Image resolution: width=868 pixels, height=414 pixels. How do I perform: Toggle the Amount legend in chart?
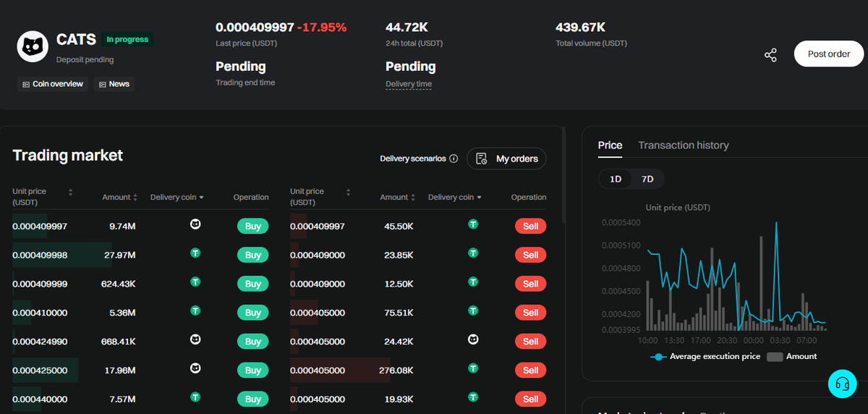click(791, 356)
